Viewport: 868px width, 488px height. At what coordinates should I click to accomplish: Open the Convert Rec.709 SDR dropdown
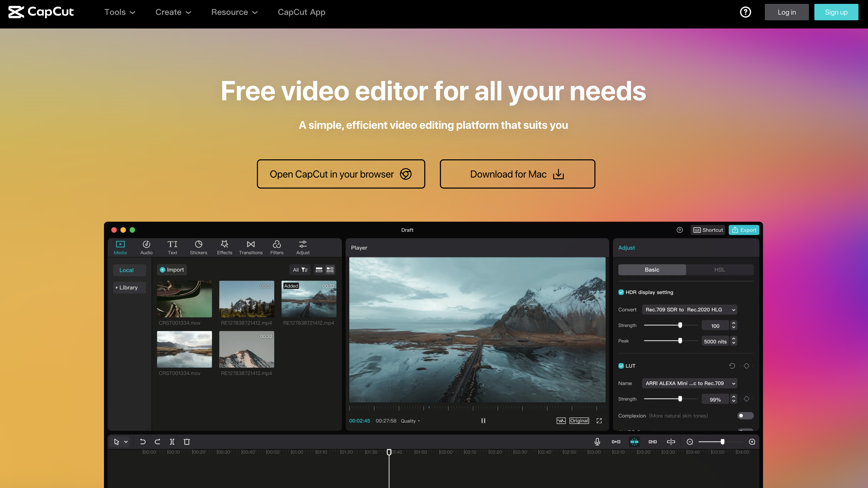[690, 309]
